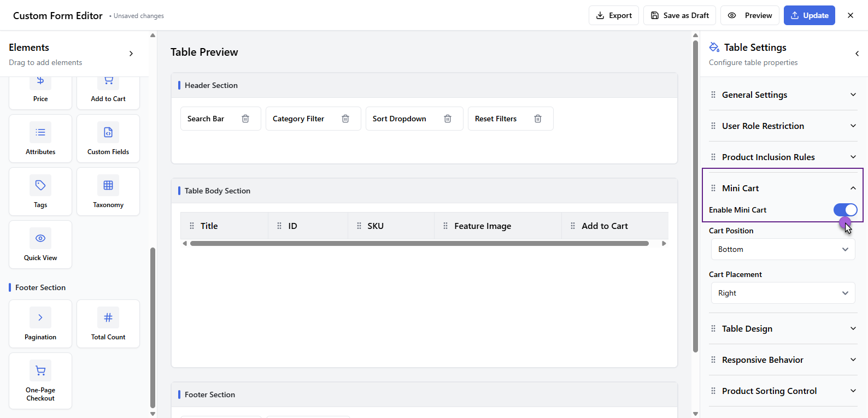This screenshot has width=868, height=418.
Task: Disable the Enable Mini Cart toggle
Action: [845, 210]
